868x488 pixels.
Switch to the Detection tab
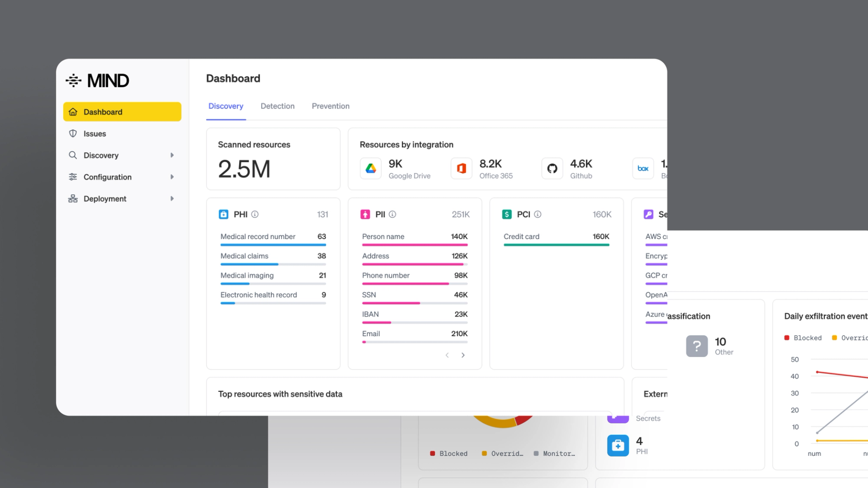click(x=277, y=106)
